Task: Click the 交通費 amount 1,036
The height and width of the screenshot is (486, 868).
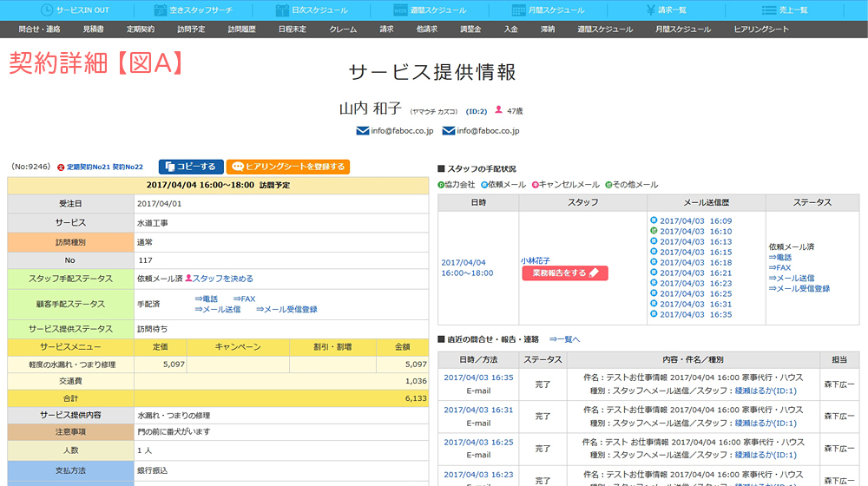Action: pyautogui.click(x=416, y=381)
